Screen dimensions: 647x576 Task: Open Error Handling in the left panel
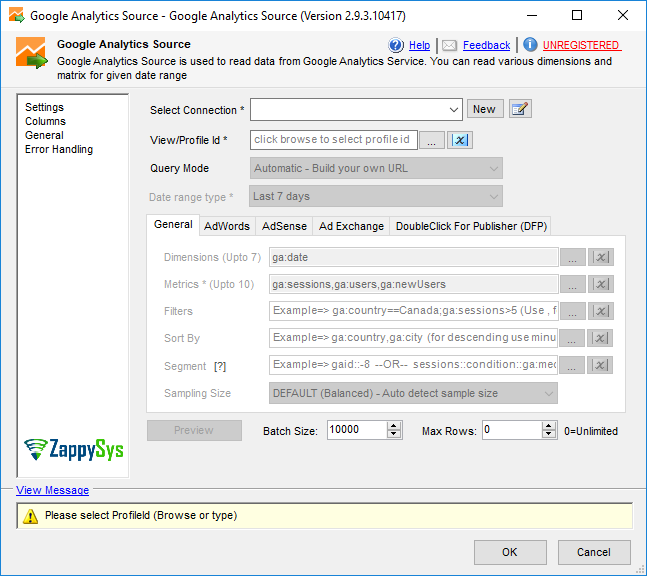pyautogui.click(x=59, y=149)
